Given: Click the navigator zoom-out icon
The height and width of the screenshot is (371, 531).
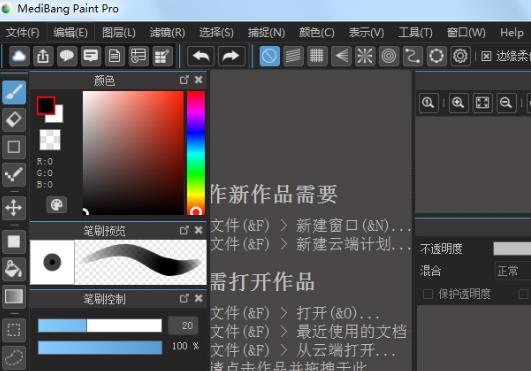Looking at the screenshot, I should point(506,103).
